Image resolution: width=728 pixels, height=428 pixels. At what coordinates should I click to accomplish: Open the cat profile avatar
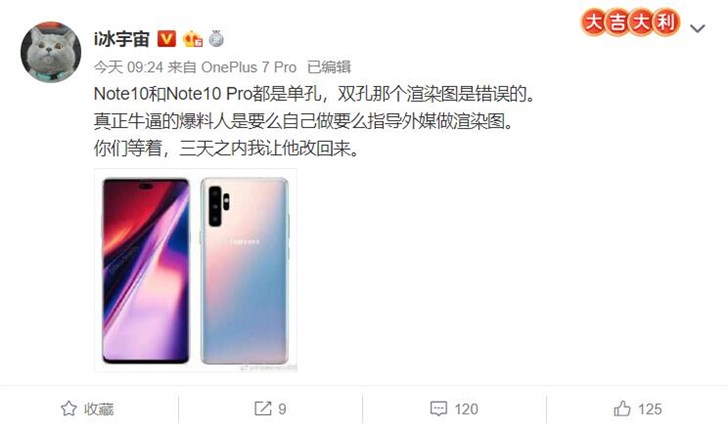51,52
